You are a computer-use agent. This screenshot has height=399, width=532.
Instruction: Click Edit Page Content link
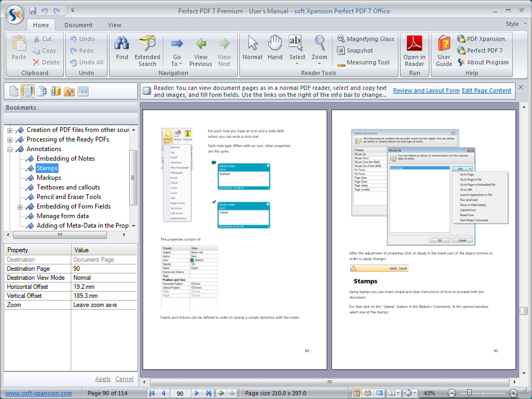coord(486,90)
